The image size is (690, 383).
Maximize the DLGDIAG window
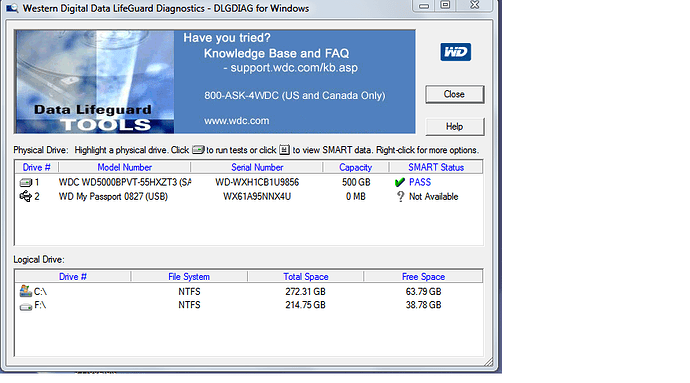pyautogui.click(x=445, y=5)
